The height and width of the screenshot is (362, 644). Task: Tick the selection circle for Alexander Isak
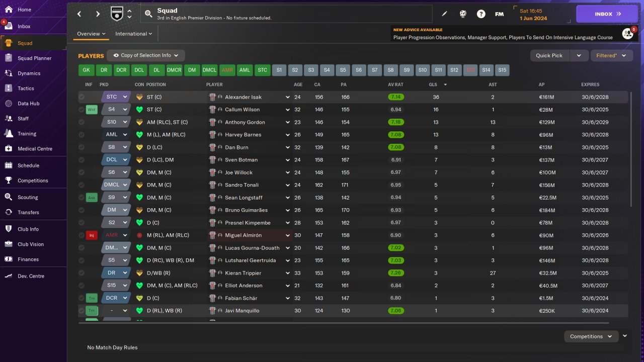(82, 97)
